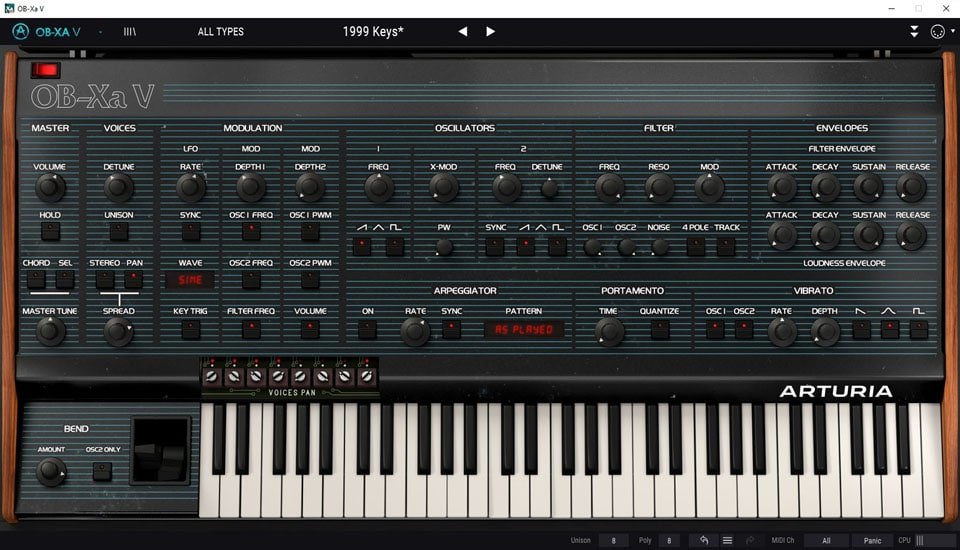Toggle the CHORD button
The image size is (960, 550).
[x=36, y=279]
